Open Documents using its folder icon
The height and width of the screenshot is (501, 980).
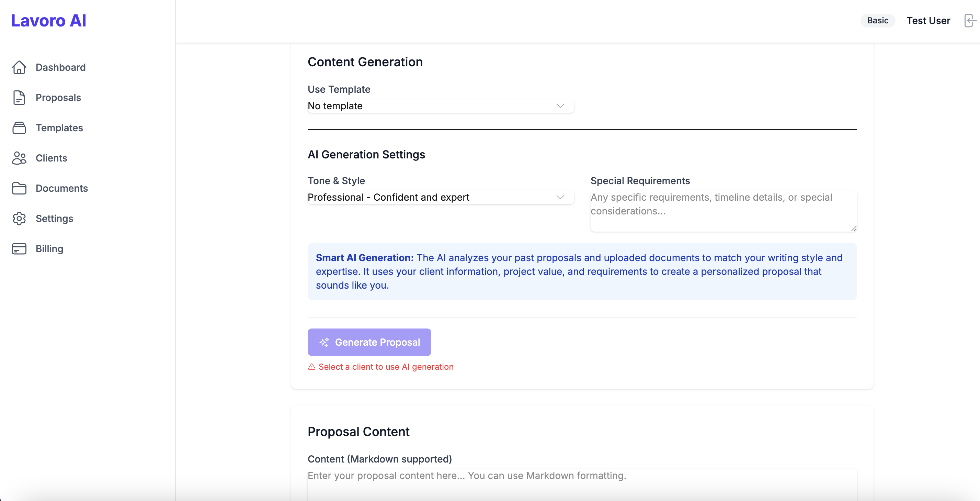[x=20, y=188]
